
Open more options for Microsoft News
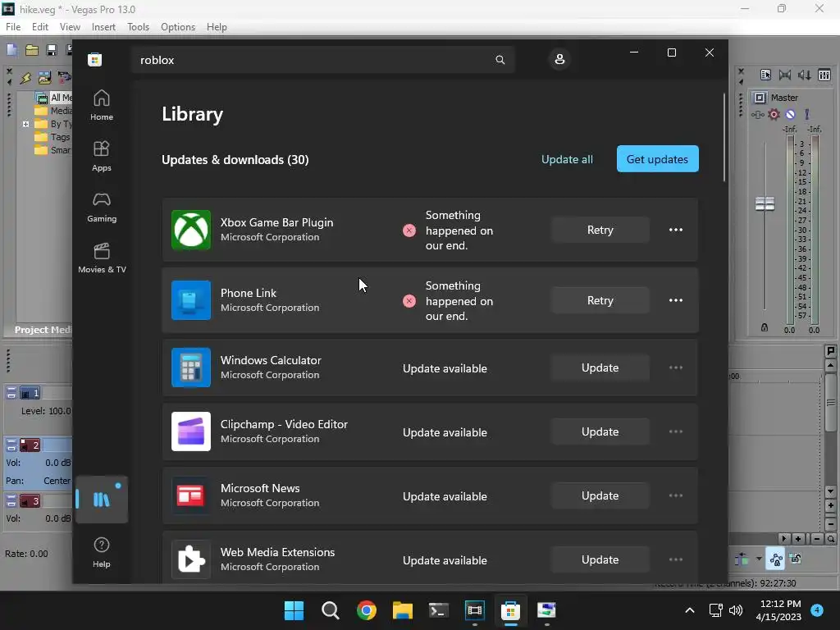coord(676,495)
